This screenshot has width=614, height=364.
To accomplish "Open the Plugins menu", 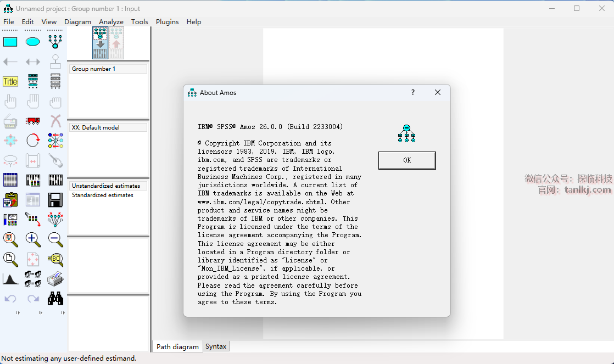I will [167, 22].
